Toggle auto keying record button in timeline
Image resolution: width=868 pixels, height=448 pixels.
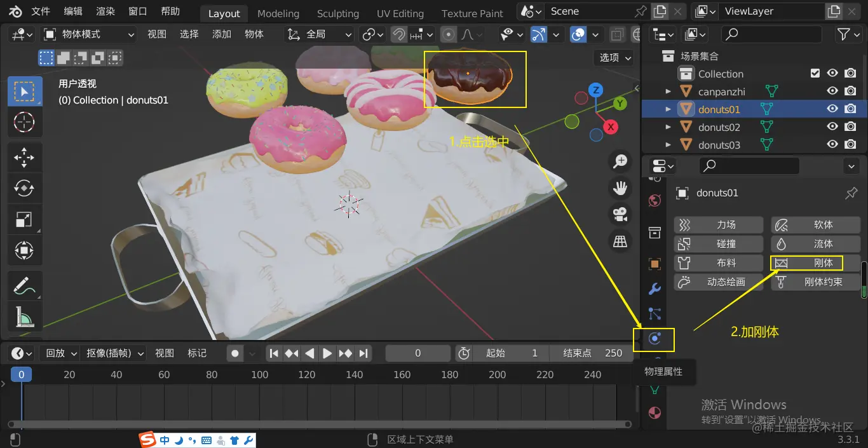click(235, 353)
